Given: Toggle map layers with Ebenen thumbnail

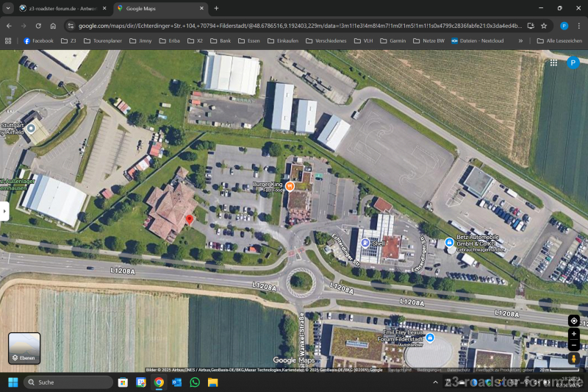Looking at the screenshot, I should tap(24, 348).
